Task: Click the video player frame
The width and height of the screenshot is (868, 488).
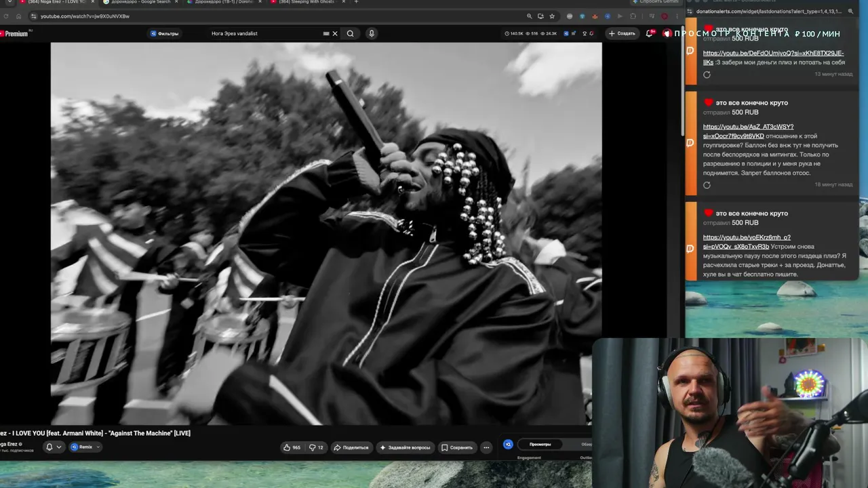Action: (326, 233)
